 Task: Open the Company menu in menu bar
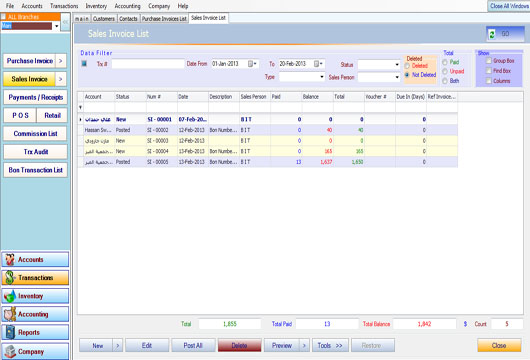click(x=159, y=6)
